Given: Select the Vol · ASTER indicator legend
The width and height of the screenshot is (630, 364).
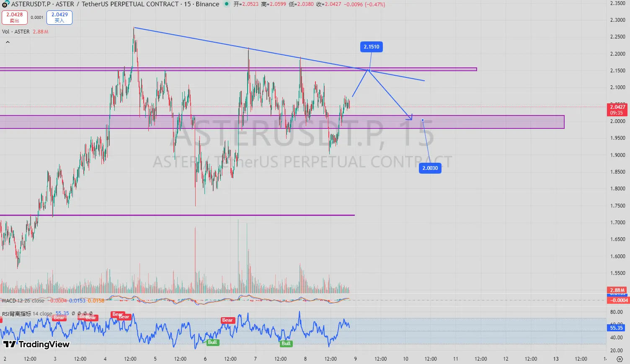Looking at the screenshot, I should coord(16,32).
